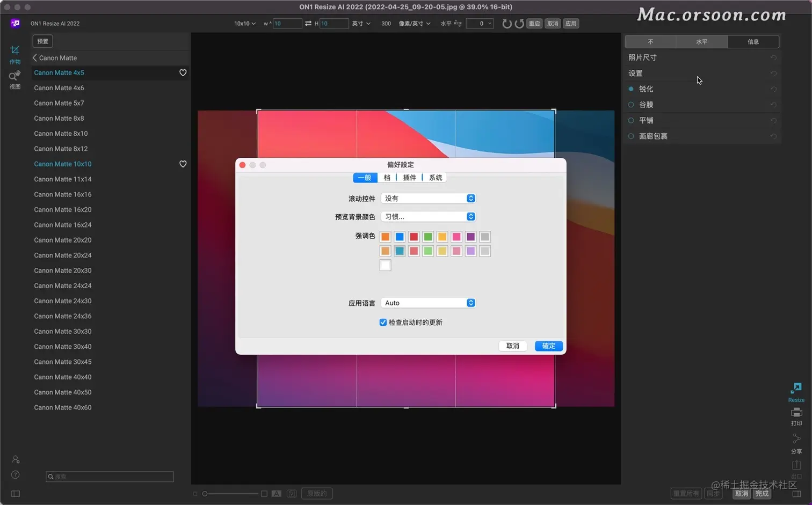Switch to 一般 tab in preferences
Screen dimensions: 812x505
(x=365, y=178)
